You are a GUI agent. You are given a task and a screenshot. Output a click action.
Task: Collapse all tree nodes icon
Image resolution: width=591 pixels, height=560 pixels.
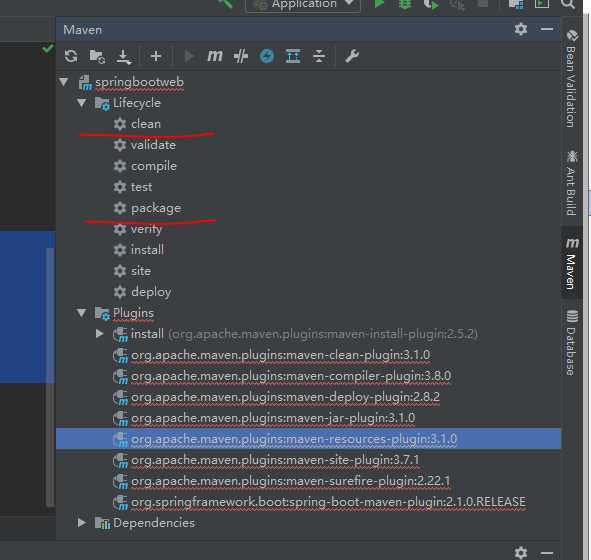(319, 57)
